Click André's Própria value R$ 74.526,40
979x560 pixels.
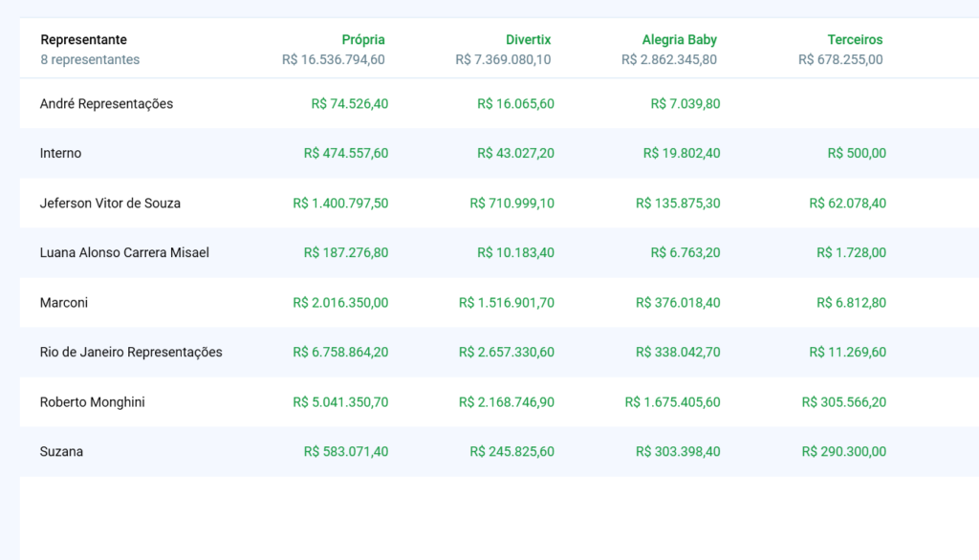pyautogui.click(x=350, y=103)
